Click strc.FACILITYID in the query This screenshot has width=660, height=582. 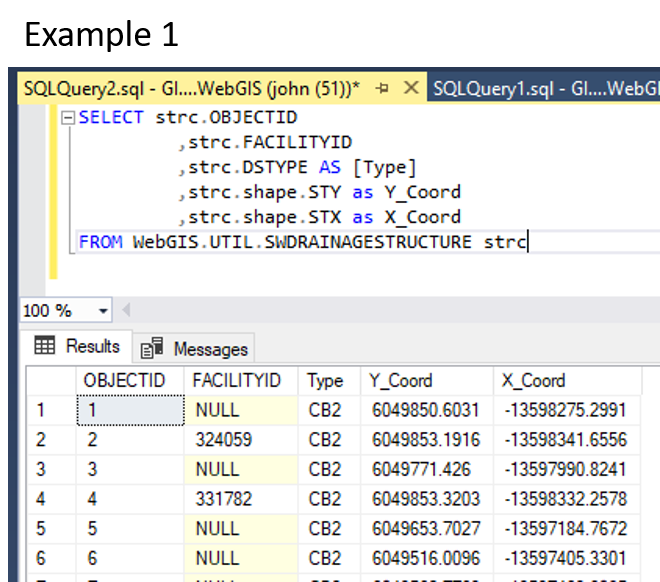270,142
